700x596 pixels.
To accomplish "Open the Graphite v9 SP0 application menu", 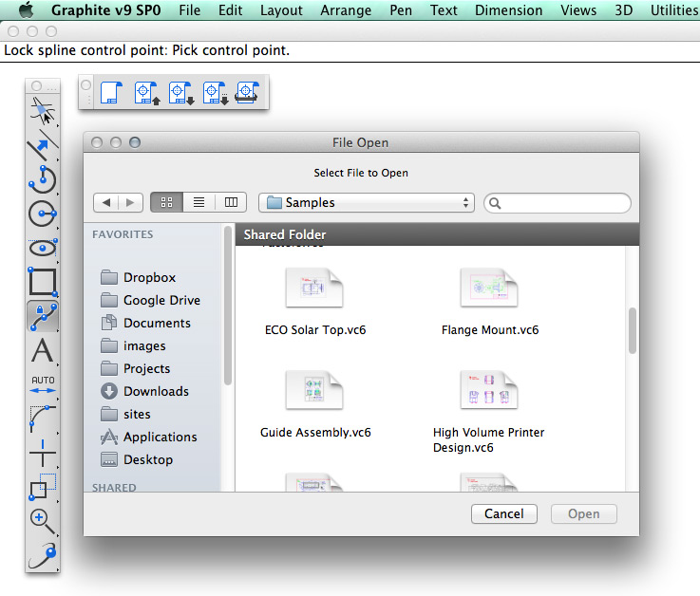I will pos(105,9).
